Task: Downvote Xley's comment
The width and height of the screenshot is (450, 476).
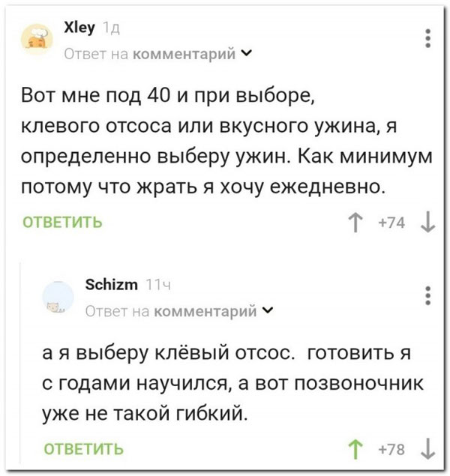Action: tap(427, 224)
